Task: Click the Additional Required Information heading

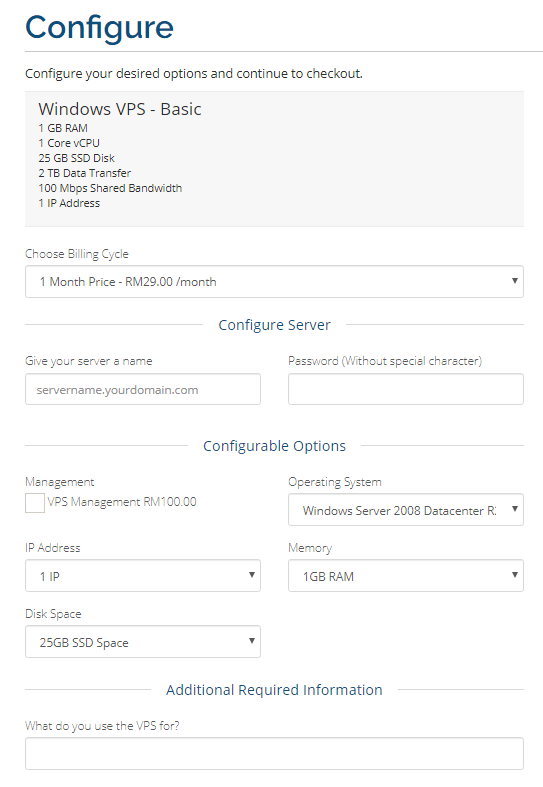Action: pos(274,690)
